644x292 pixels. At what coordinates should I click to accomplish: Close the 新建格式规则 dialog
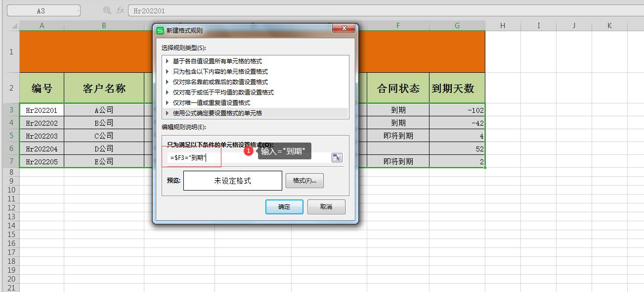click(343, 29)
